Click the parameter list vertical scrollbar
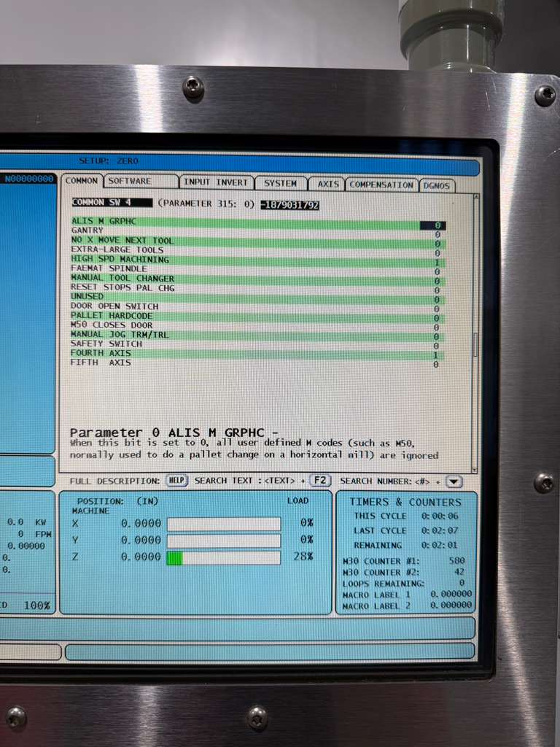Image resolution: width=560 pixels, height=747 pixels. 475,343
